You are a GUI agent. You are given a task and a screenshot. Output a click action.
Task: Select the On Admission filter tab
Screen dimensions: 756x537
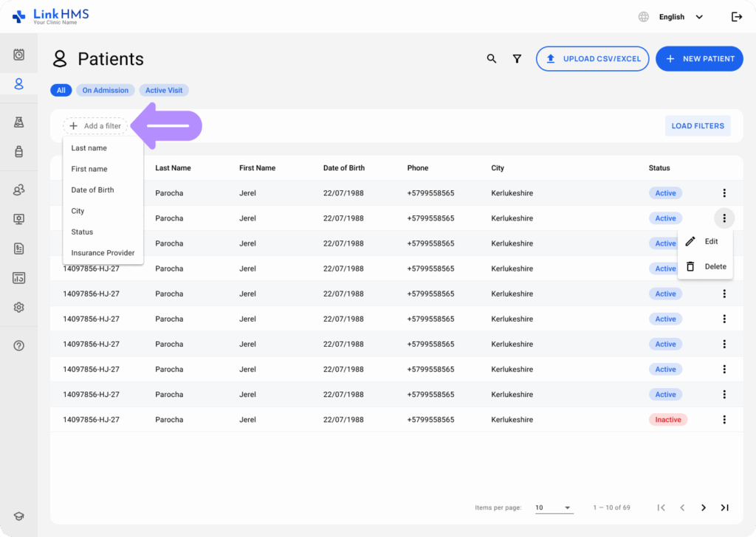(105, 90)
